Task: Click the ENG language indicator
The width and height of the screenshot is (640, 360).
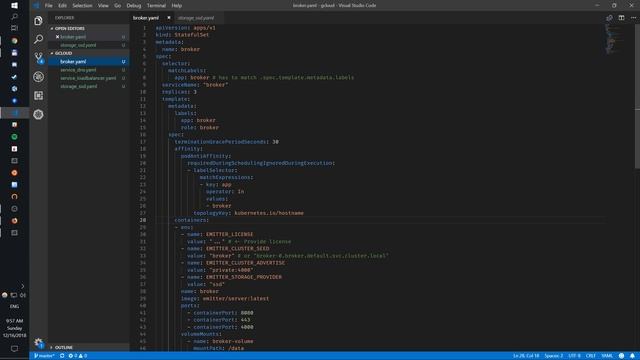Action: pyautogui.click(x=14, y=306)
